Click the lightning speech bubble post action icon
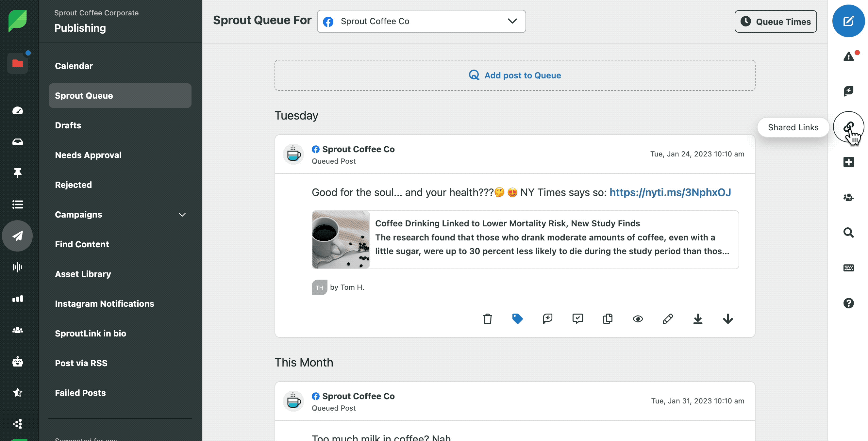868x441 pixels. 547,319
